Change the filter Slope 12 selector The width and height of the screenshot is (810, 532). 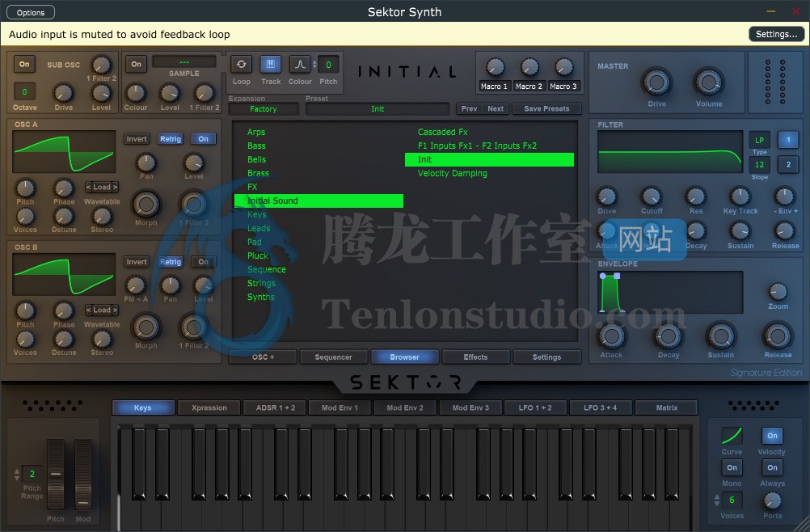click(x=759, y=165)
